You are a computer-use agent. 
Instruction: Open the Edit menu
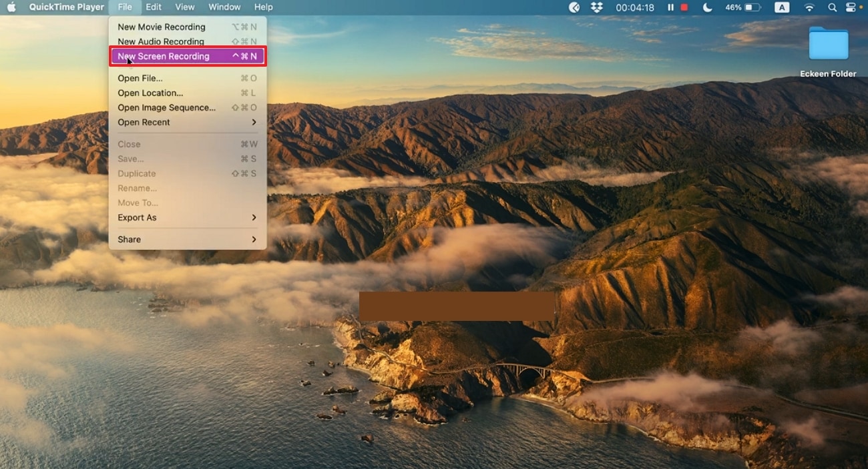[x=154, y=7]
